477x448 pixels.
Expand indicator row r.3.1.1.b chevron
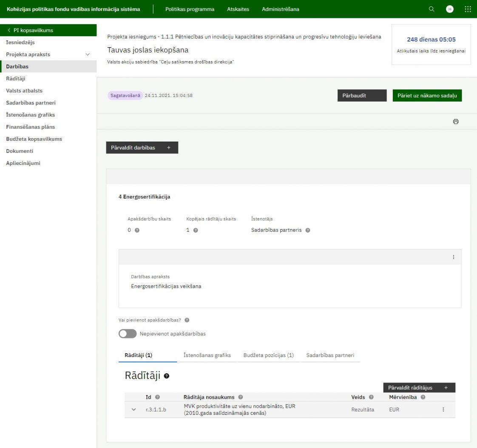pyautogui.click(x=134, y=410)
